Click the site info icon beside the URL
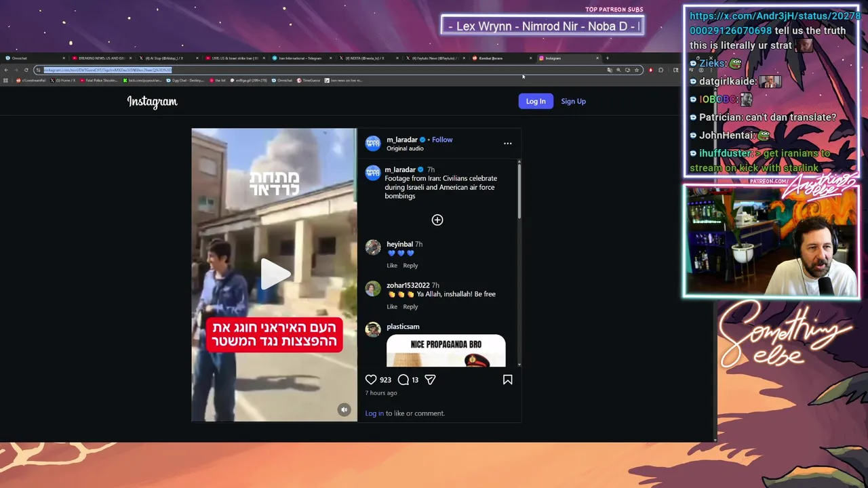Image resolution: width=868 pixels, height=488 pixels. pos(39,70)
